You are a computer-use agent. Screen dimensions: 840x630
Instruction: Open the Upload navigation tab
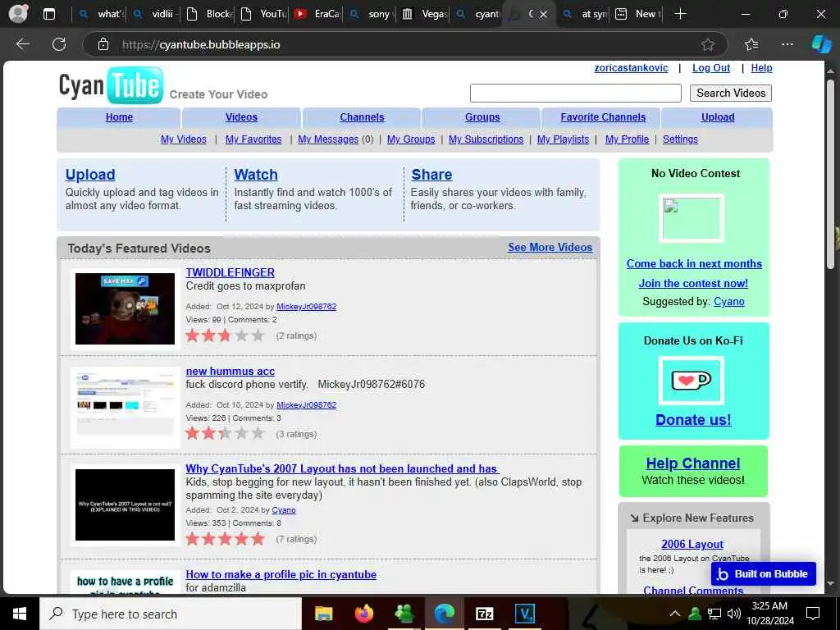717,117
